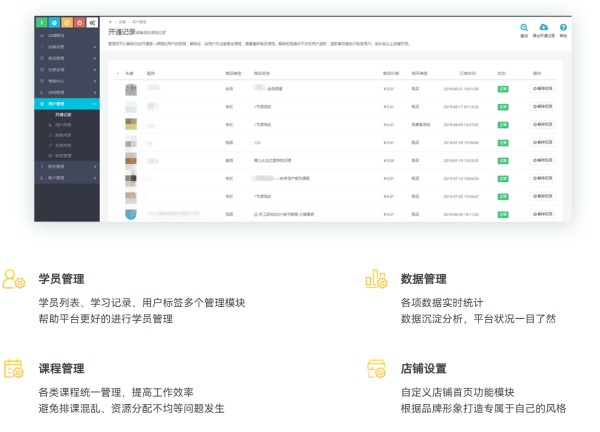Click the red power icon in the top toolbar

[80, 23]
